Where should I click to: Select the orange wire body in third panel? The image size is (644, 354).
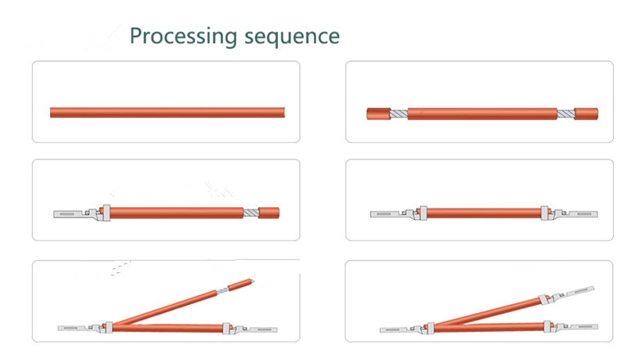(x=177, y=213)
